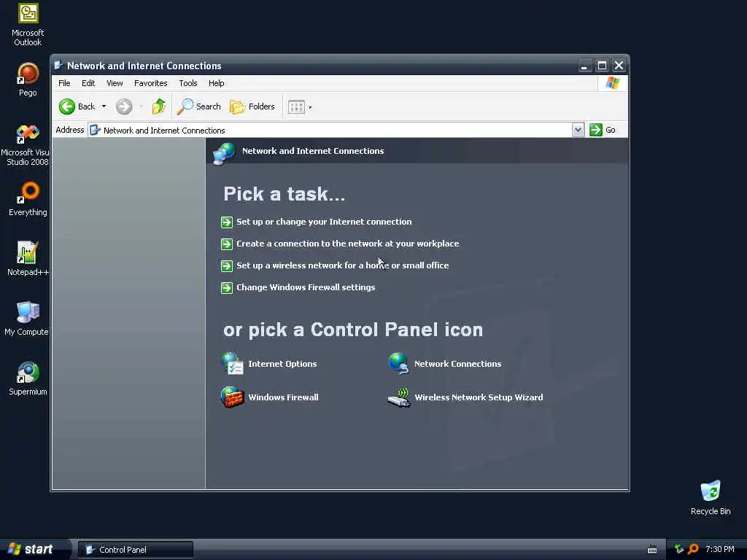Click the Control Panel taskbar button
Viewport: 747px width, 560px height.
coord(136,550)
